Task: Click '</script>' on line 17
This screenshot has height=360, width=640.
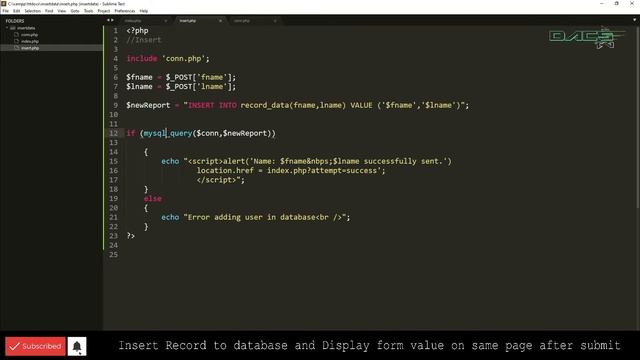Action: pyautogui.click(x=216, y=180)
